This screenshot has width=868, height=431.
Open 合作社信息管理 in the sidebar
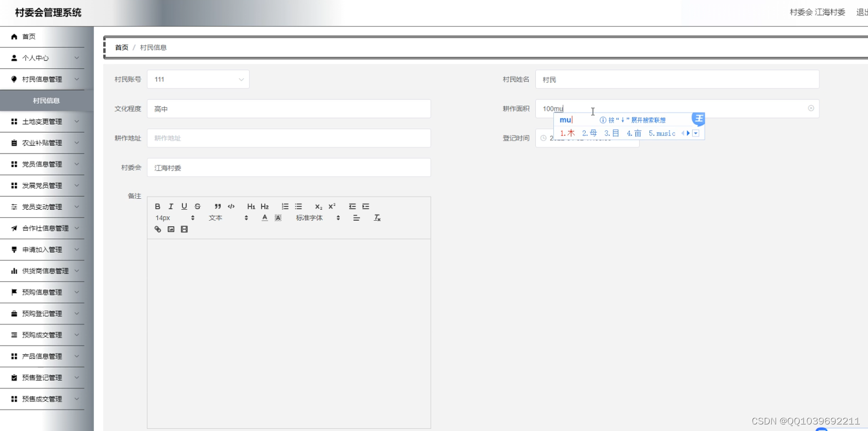[42, 228]
